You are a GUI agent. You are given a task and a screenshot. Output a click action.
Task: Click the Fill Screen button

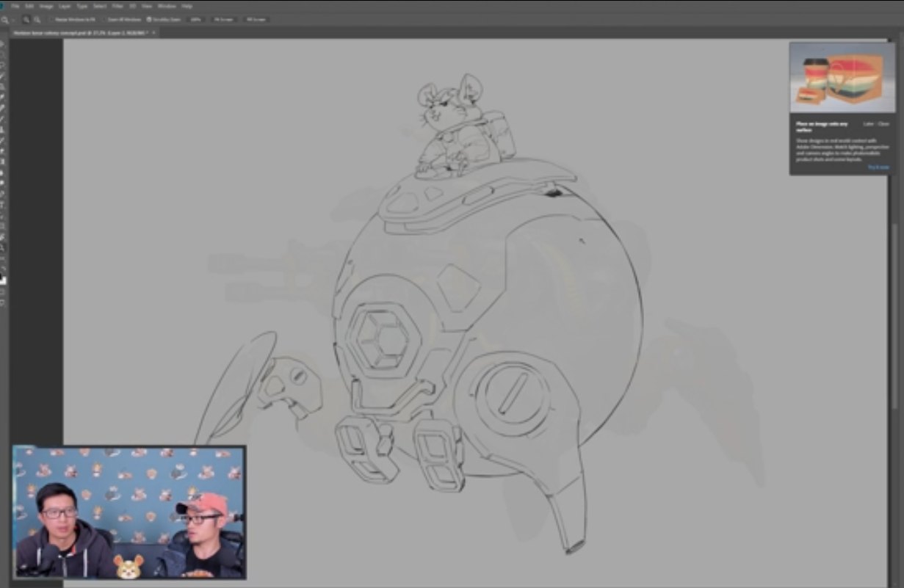[256, 19]
